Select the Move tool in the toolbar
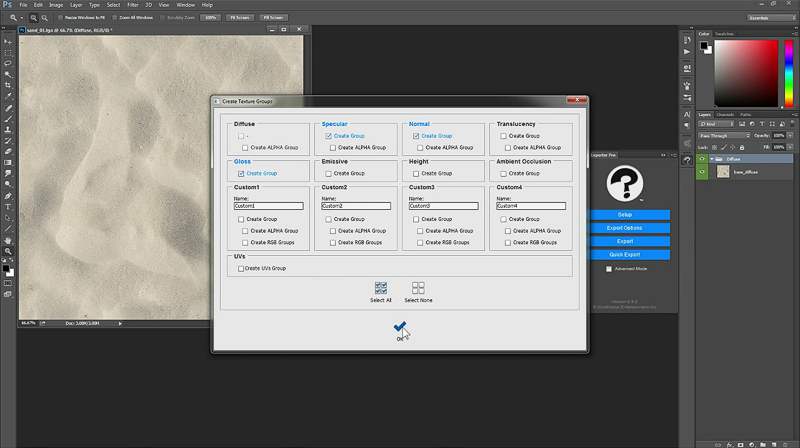Viewport: 800px width, 448px height. click(8, 41)
